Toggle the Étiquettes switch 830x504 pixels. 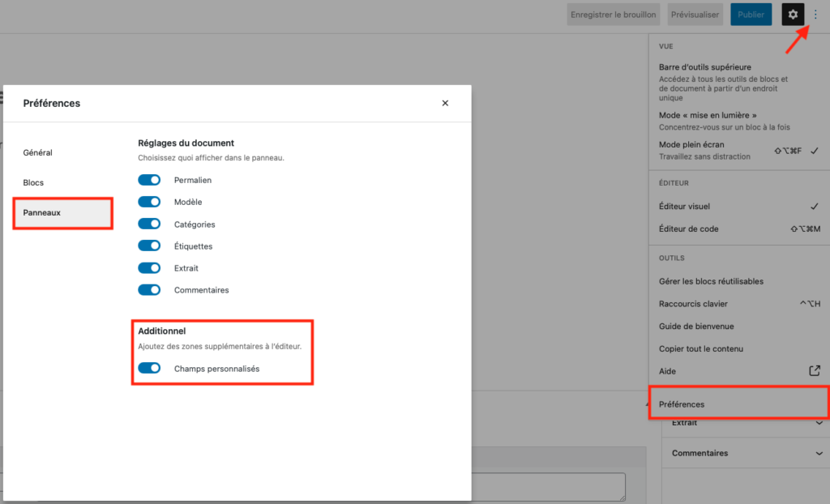[x=150, y=246]
